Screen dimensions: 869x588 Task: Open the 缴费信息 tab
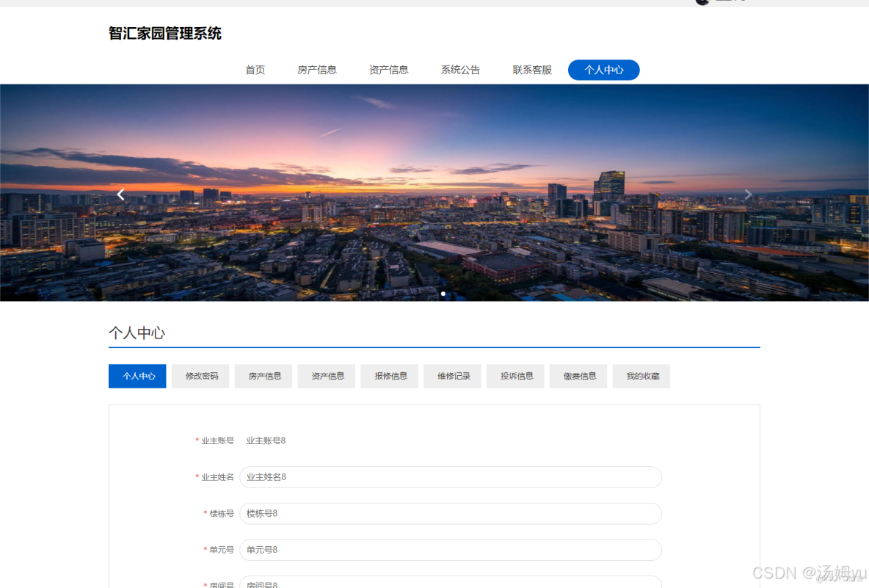click(578, 376)
